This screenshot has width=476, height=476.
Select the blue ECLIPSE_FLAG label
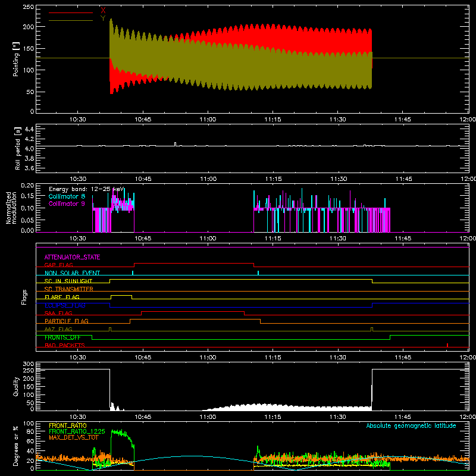click(x=65, y=305)
